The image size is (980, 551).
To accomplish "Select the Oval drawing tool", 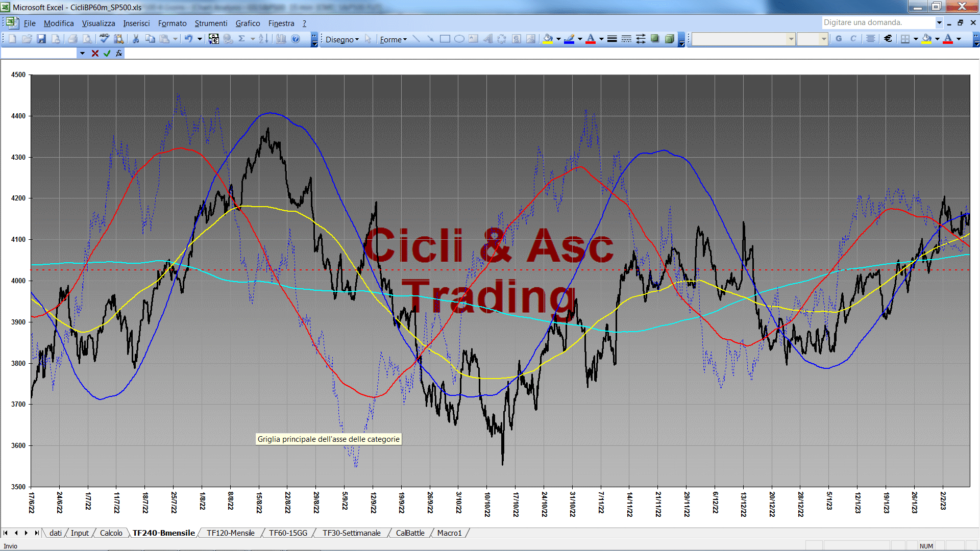I will (459, 39).
